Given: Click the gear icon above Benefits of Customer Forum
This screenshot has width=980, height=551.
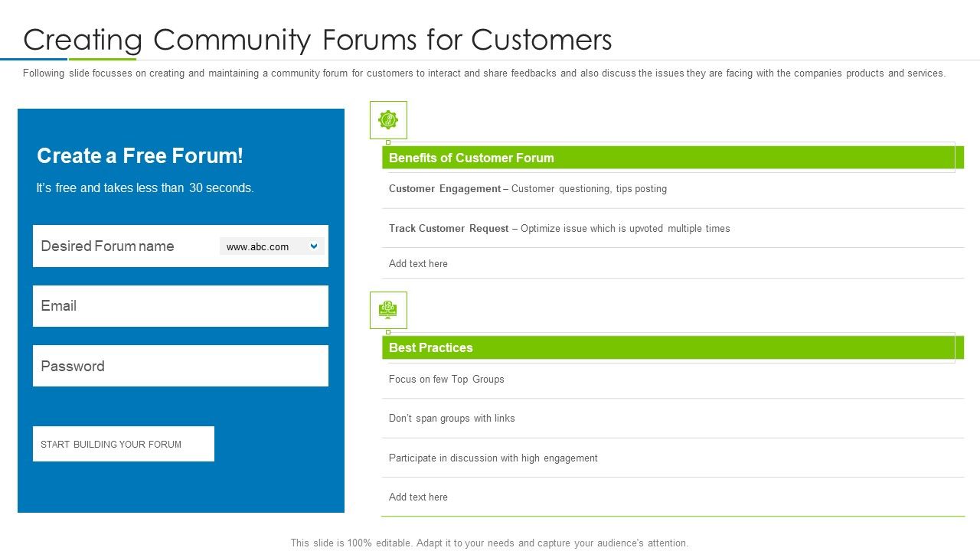Looking at the screenshot, I should pyautogui.click(x=388, y=120).
